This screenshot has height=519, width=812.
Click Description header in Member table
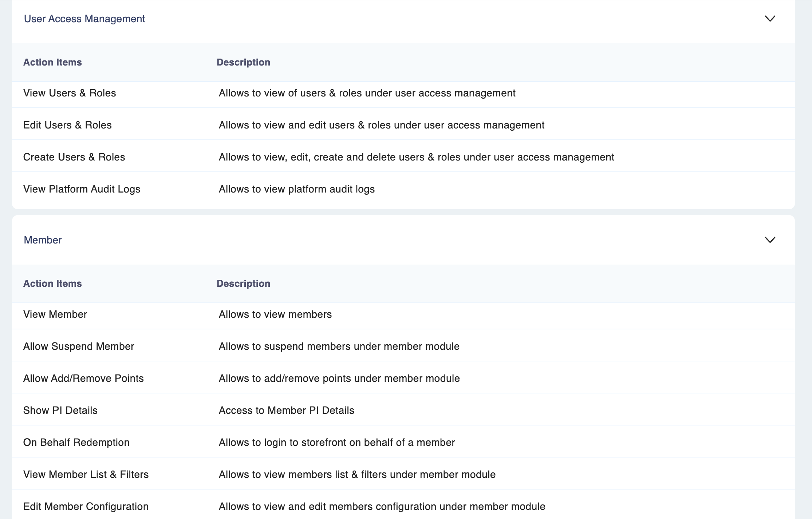(x=243, y=284)
